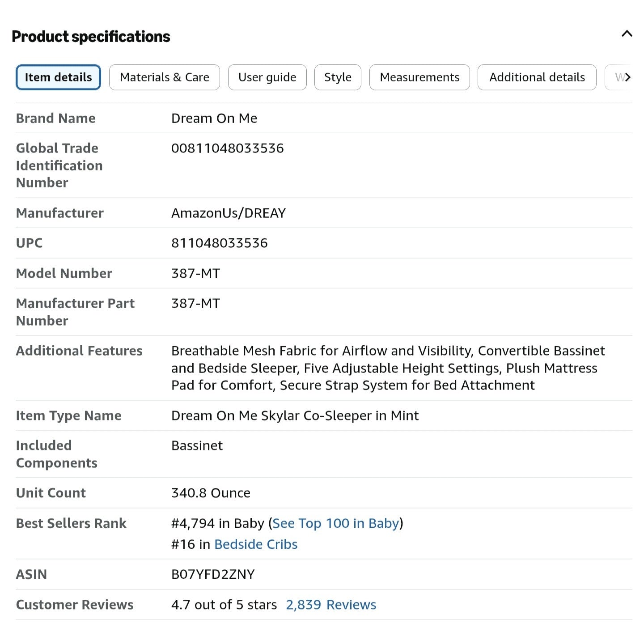Switch to the User guide tab

click(x=267, y=77)
